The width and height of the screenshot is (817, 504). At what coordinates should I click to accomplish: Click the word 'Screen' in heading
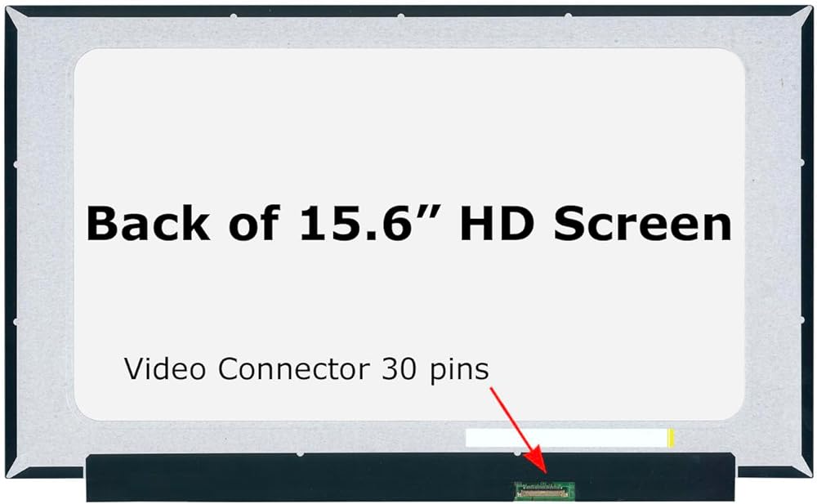pyautogui.click(x=643, y=224)
